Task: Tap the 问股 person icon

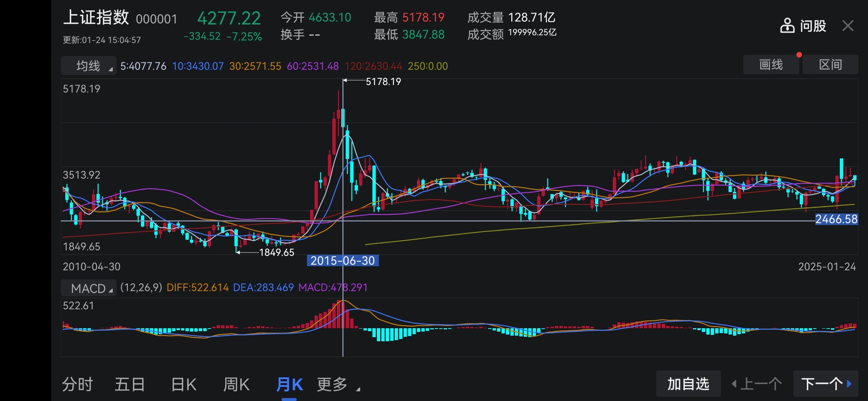Action: point(787,26)
